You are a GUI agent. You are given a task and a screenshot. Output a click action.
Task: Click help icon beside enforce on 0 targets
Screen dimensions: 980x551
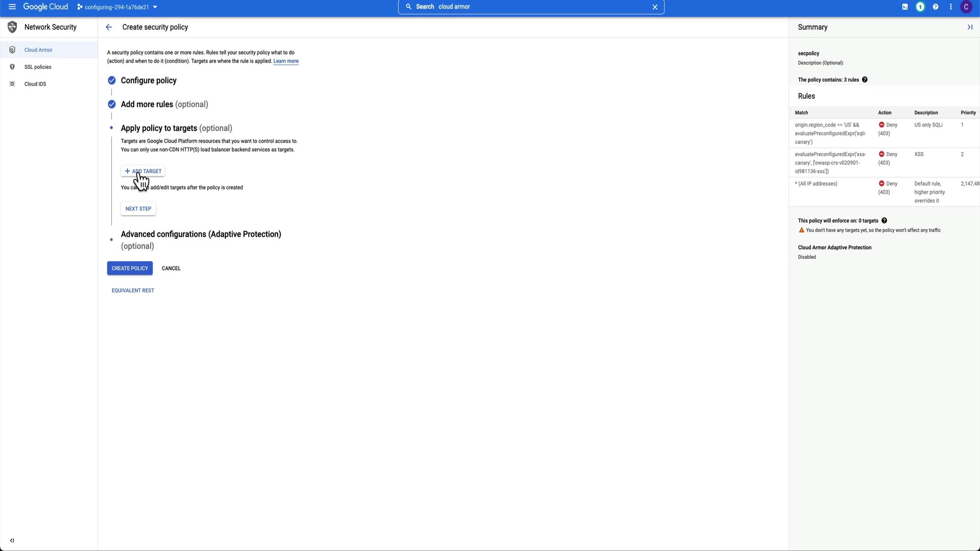tap(885, 220)
